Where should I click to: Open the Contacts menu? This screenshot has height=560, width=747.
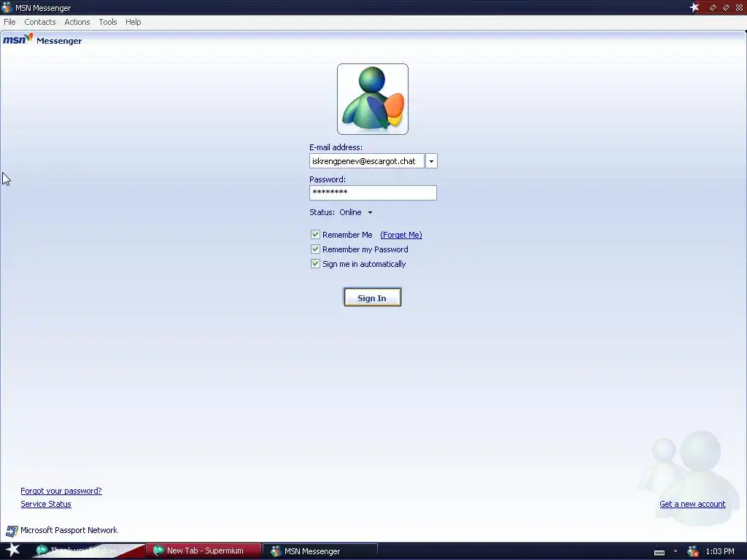pos(40,22)
